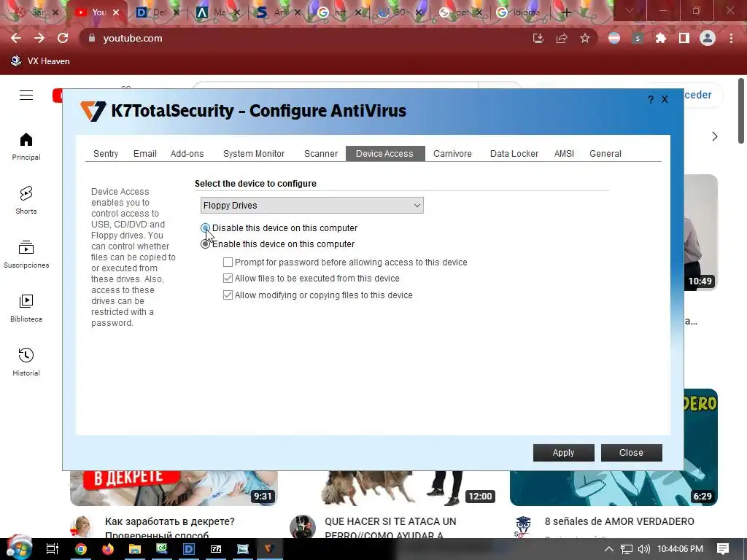Click the browser forward arrow
Screen dimensions: 747x560
click(39, 38)
